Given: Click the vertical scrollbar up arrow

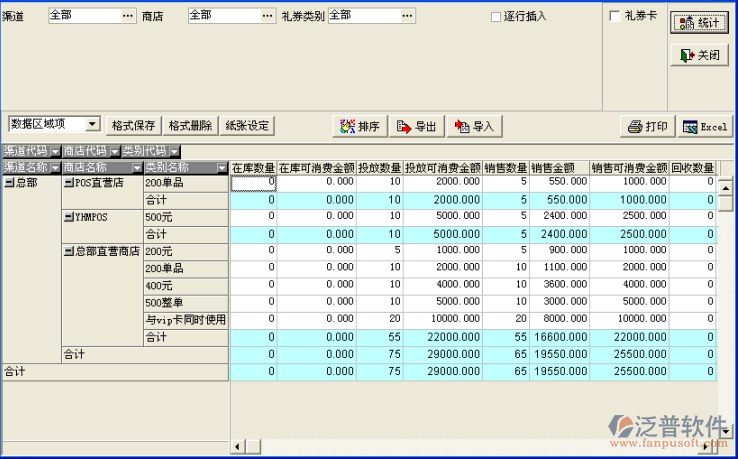Looking at the screenshot, I should point(725,184).
